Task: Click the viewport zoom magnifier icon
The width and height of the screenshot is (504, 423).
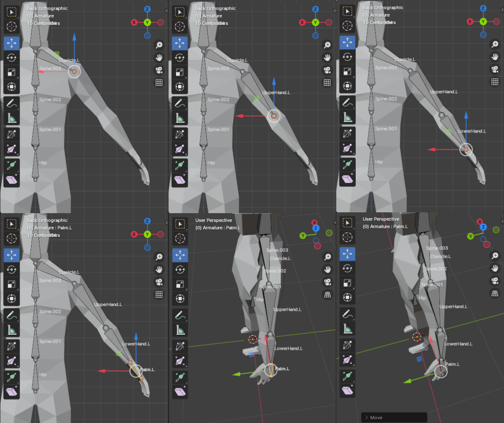Action: pyautogui.click(x=159, y=44)
